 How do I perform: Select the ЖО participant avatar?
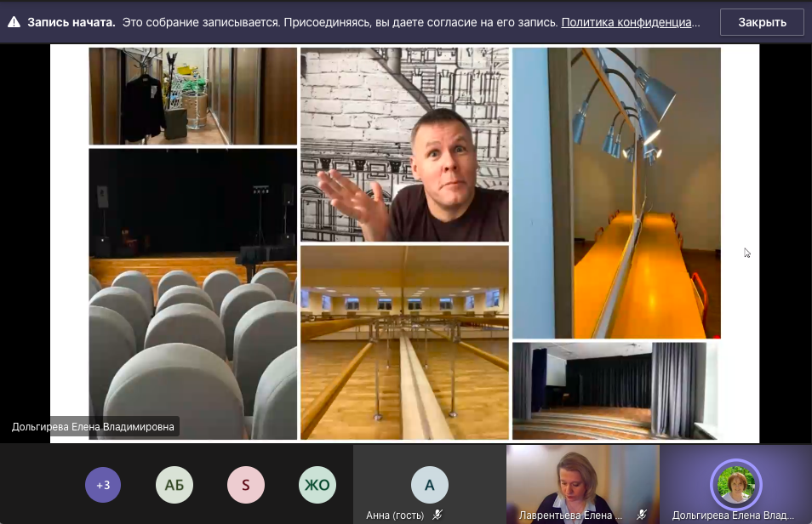(317, 485)
